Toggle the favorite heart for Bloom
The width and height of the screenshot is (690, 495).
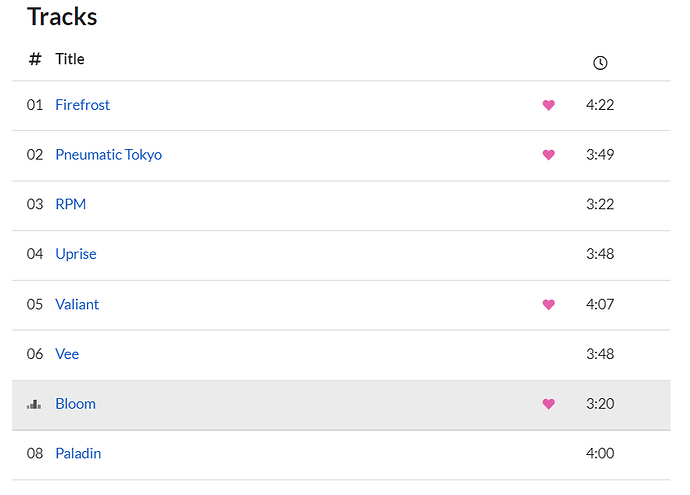[x=548, y=403]
